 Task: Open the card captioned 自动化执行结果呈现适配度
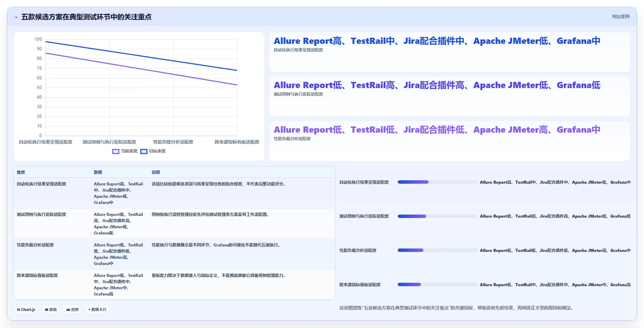point(449,52)
